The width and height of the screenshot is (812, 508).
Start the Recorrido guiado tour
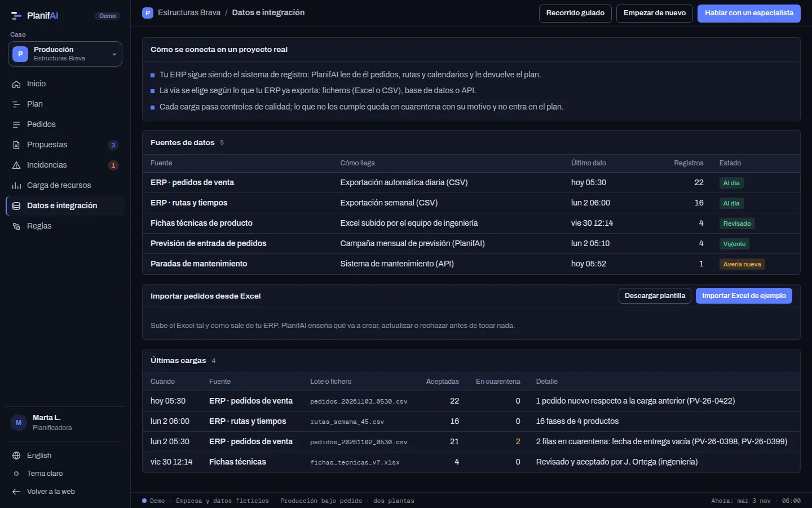[x=575, y=14]
